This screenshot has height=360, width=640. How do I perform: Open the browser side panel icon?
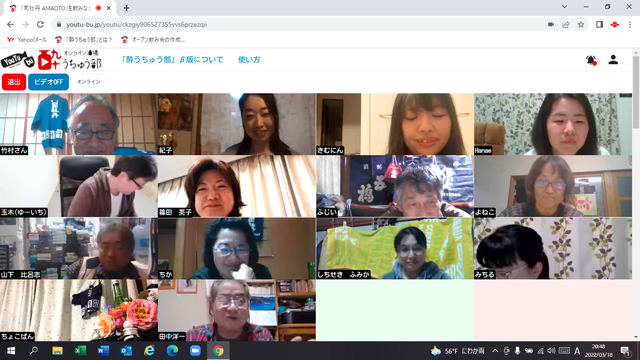599,24
